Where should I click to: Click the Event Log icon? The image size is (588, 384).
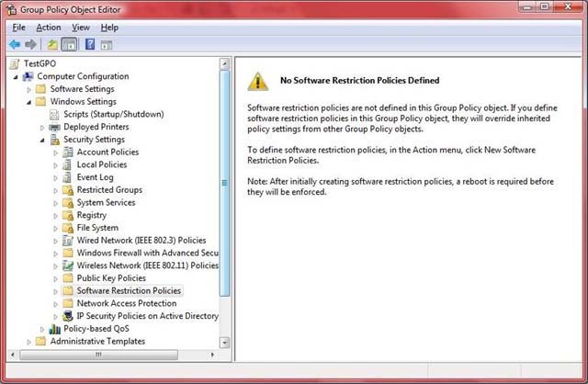(67, 177)
